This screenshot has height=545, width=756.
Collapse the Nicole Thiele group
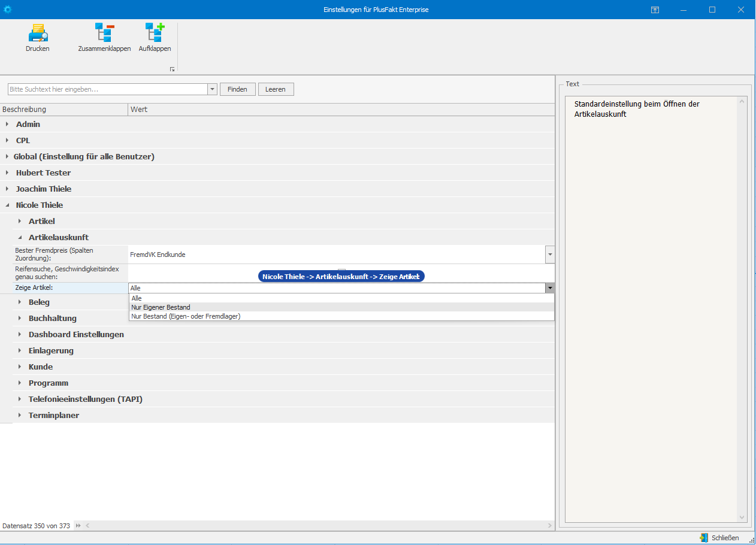(x=7, y=205)
